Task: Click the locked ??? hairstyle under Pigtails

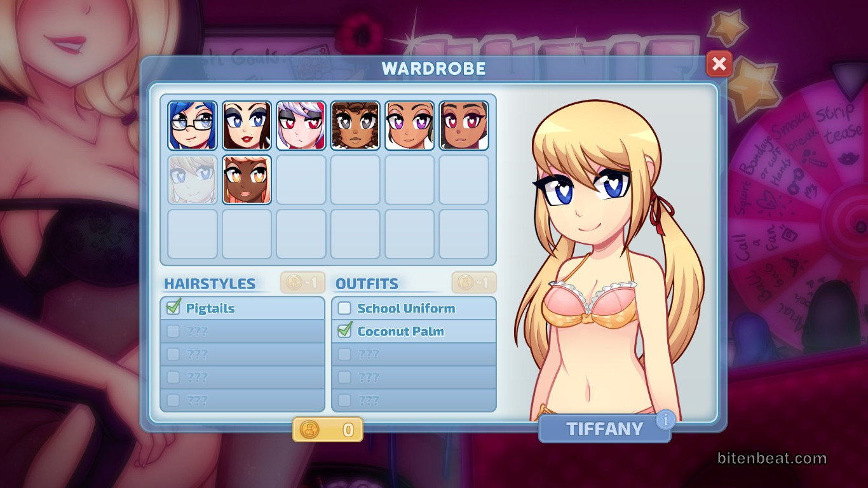Action: pos(197,331)
